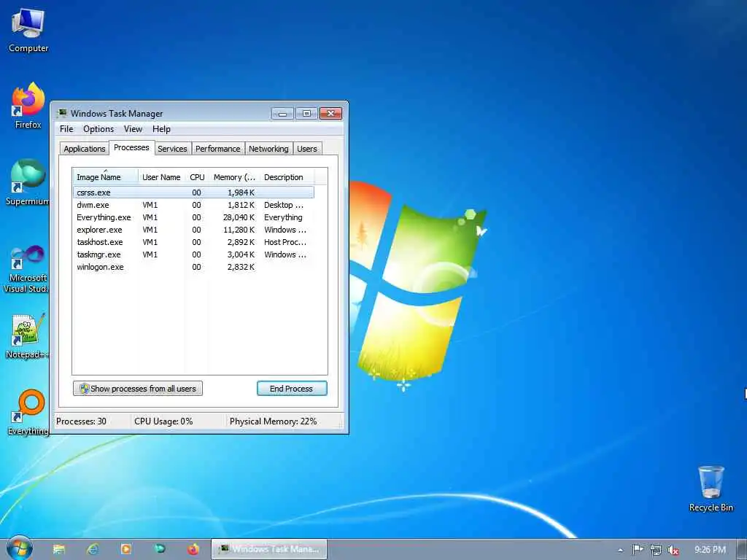The width and height of the screenshot is (747, 560).
Task: Switch to the Networking tab
Action: 268,149
